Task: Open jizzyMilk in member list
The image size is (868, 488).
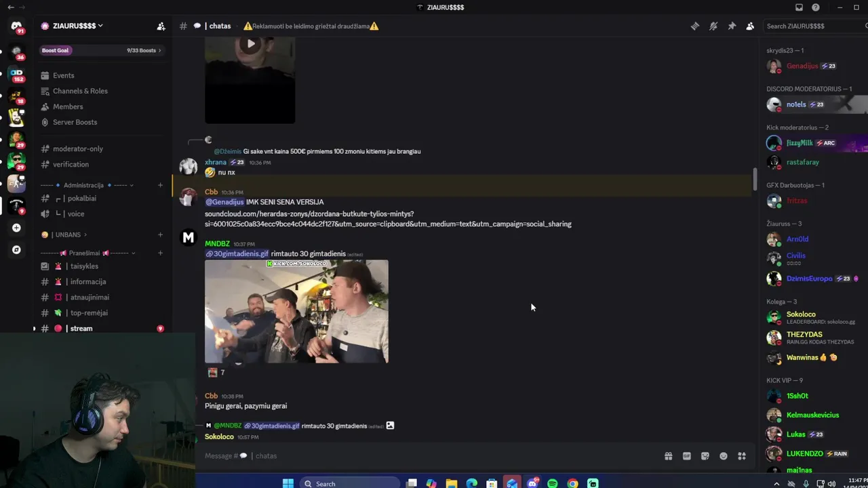Action: pyautogui.click(x=800, y=143)
